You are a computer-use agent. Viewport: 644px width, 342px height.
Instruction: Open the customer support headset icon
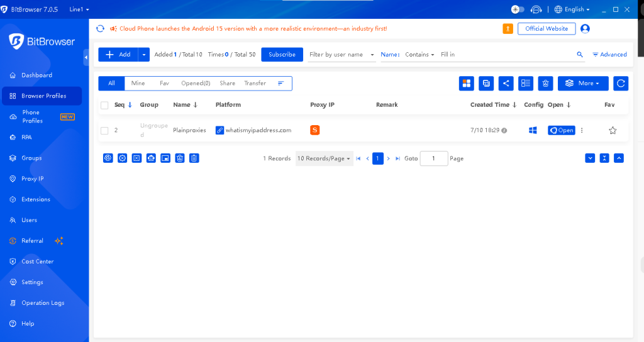(536, 9)
